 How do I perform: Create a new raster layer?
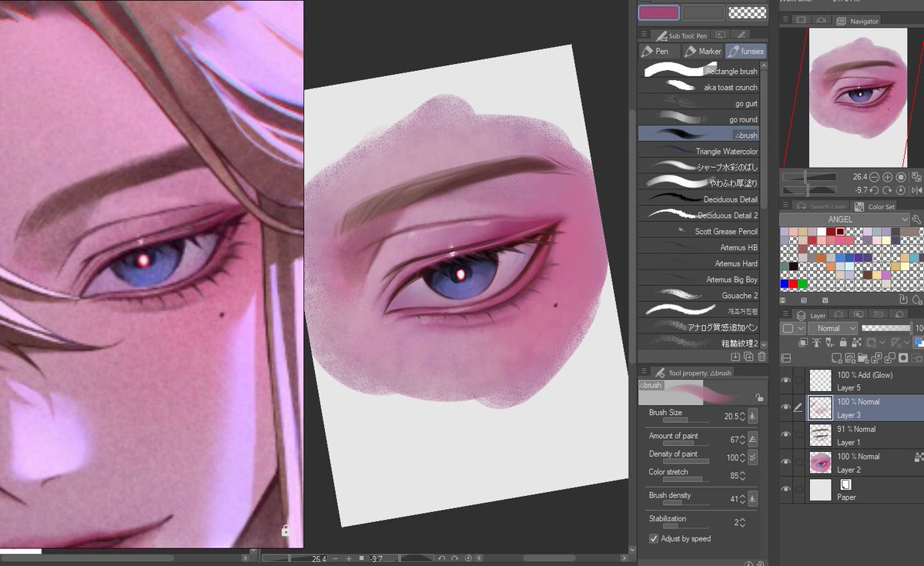[836, 358]
